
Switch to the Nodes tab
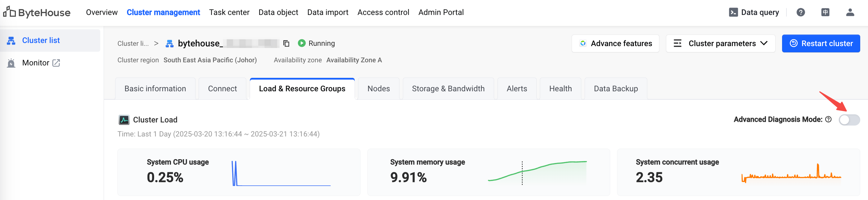click(378, 89)
